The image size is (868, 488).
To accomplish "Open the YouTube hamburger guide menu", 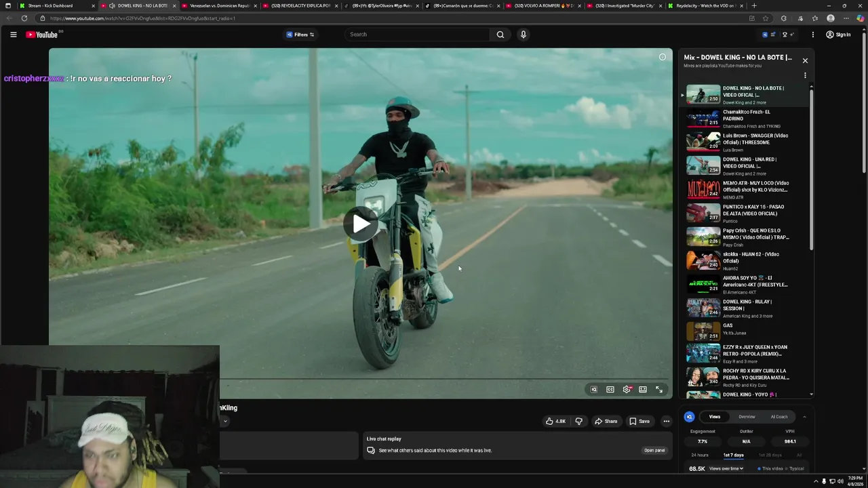I will 13,35.
